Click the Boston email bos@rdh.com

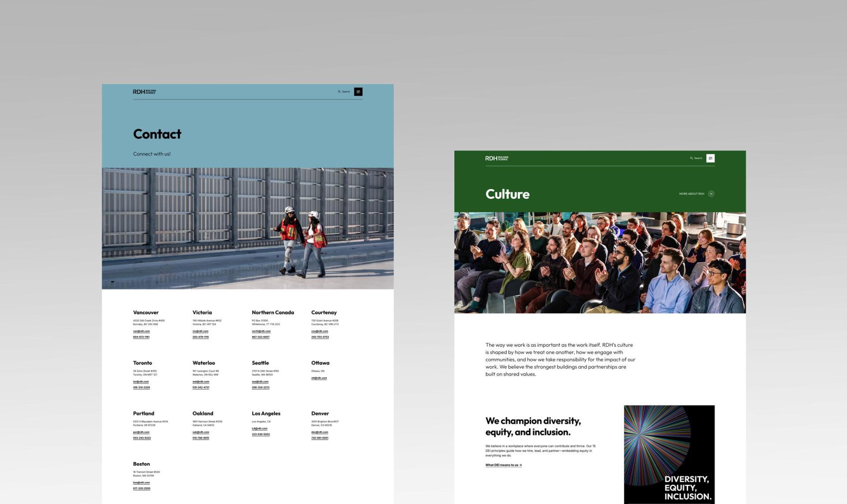[x=141, y=482]
